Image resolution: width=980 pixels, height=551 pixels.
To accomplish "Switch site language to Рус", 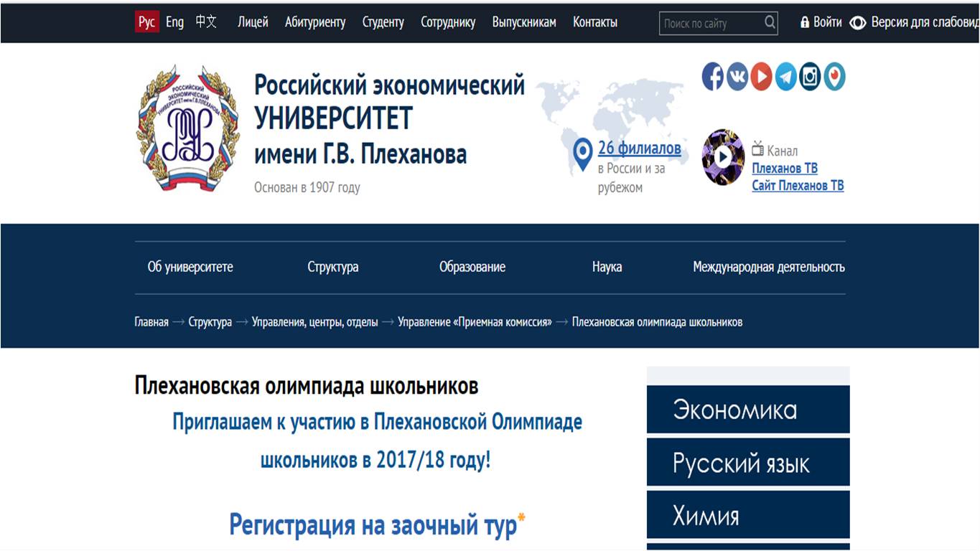I will [146, 22].
